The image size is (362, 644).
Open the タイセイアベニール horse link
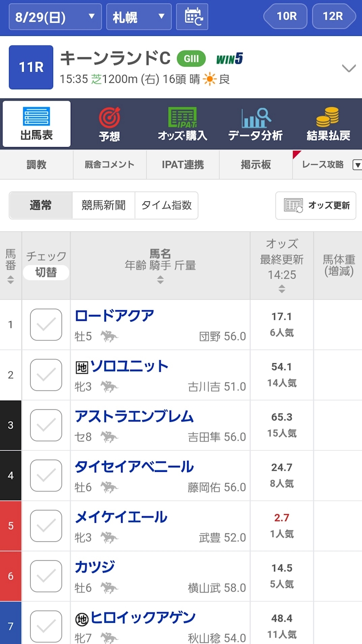pos(134,467)
